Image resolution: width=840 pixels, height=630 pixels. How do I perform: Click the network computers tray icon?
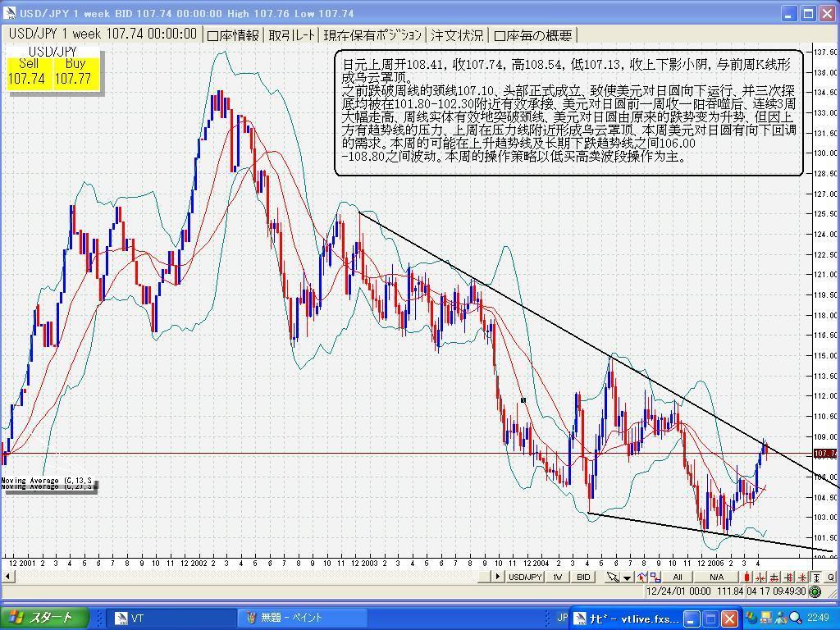766,618
